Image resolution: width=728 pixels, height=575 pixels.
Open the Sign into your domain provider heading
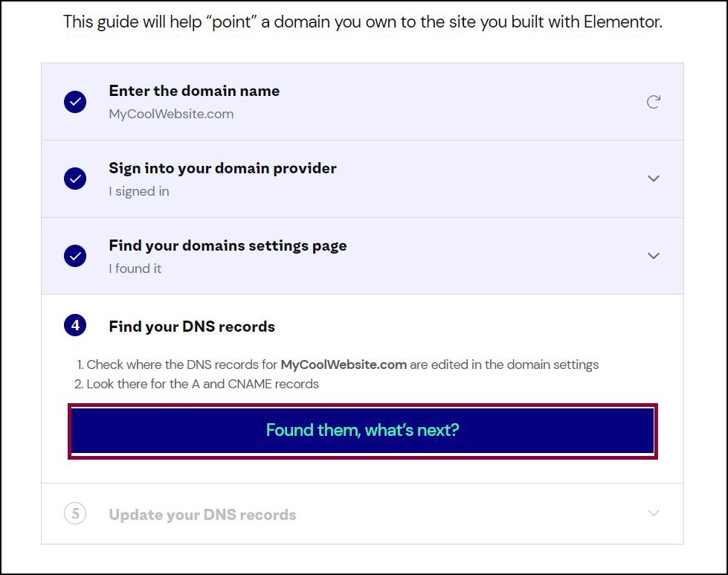point(222,168)
